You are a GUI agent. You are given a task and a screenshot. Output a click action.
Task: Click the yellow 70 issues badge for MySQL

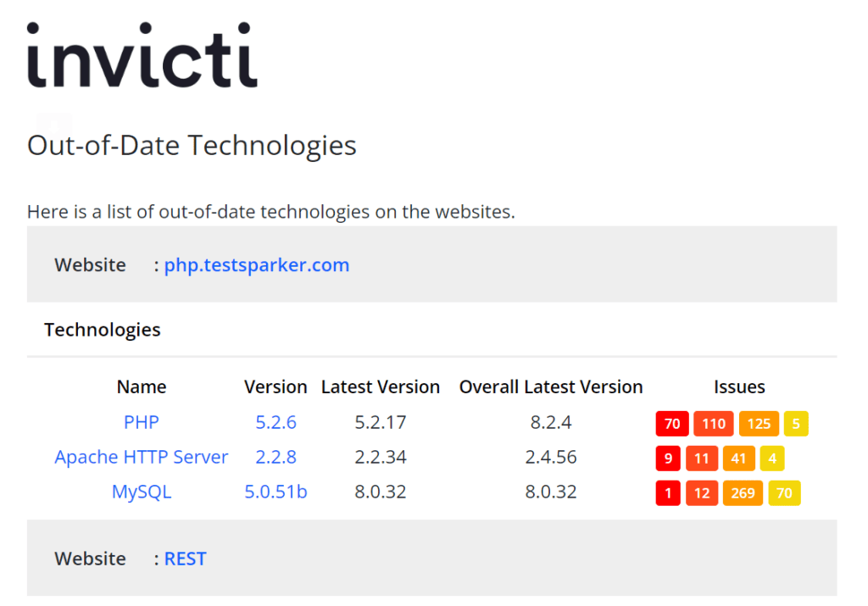point(784,493)
